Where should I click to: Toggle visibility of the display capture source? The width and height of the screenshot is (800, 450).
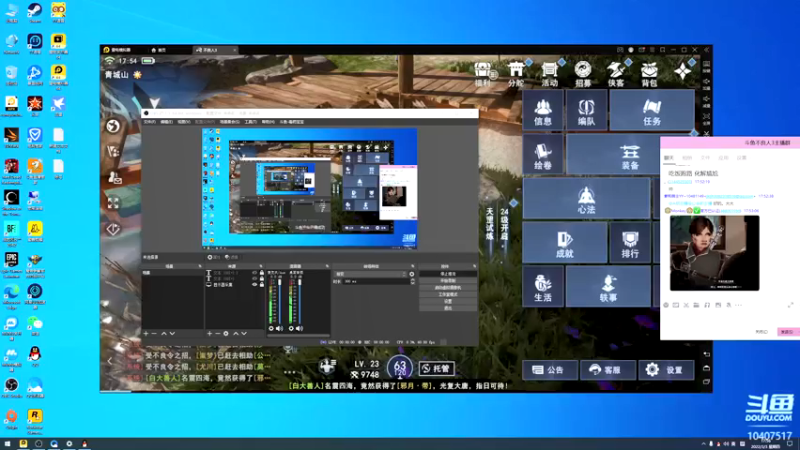(255, 285)
